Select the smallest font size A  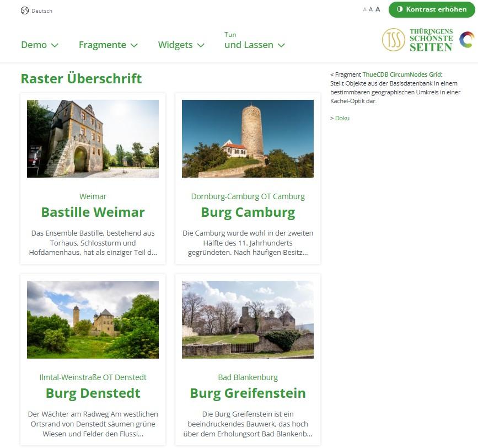click(x=364, y=10)
